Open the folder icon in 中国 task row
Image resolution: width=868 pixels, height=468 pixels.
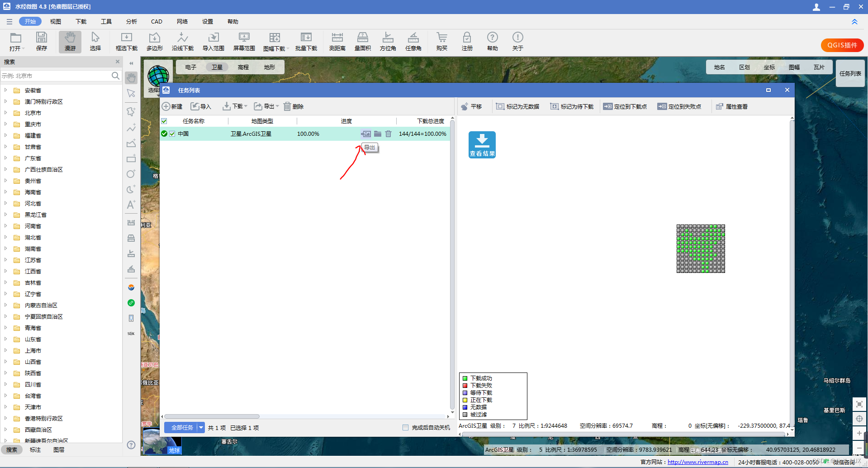tap(378, 134)
